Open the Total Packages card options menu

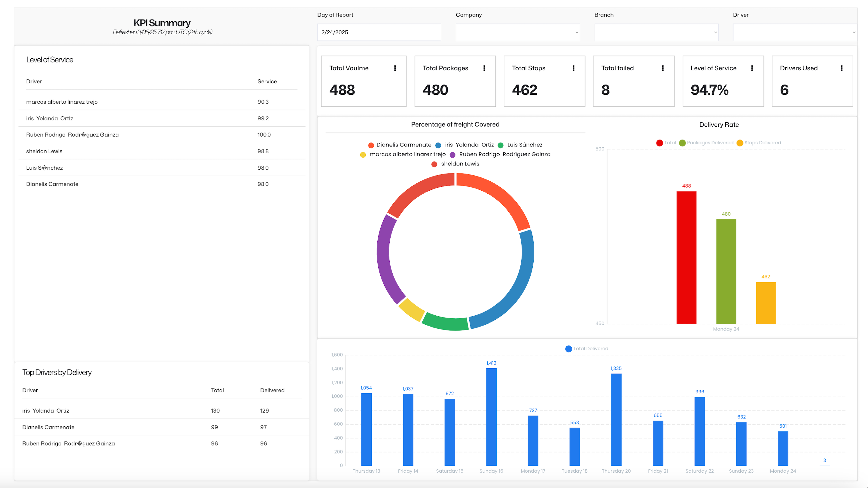click(484, 68)
